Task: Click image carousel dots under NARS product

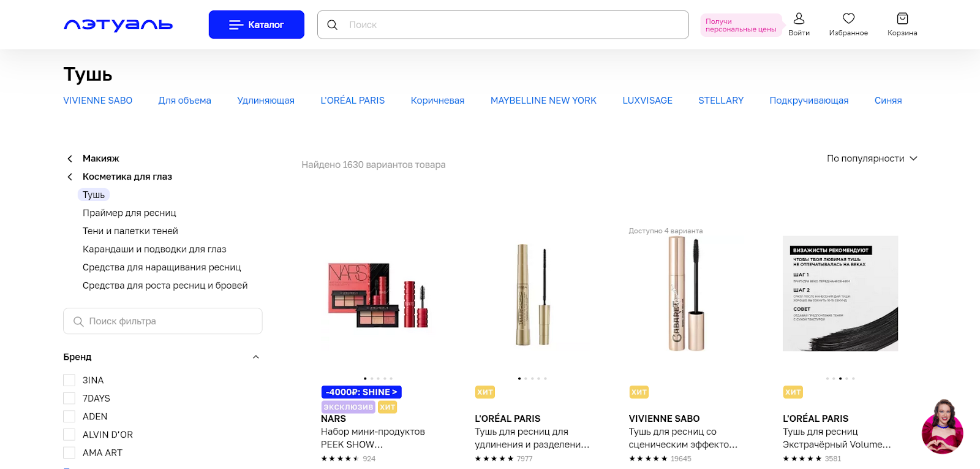Action: tap(378, 378)
